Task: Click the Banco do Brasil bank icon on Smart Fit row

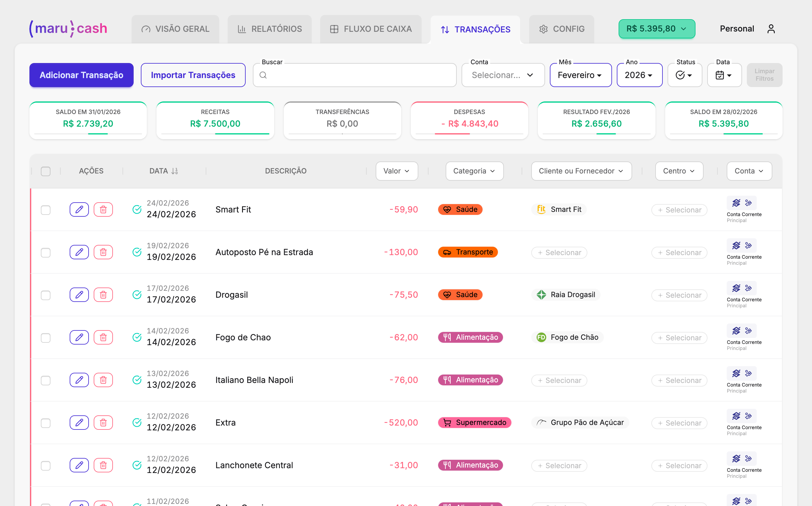Action: coord(736,203)
